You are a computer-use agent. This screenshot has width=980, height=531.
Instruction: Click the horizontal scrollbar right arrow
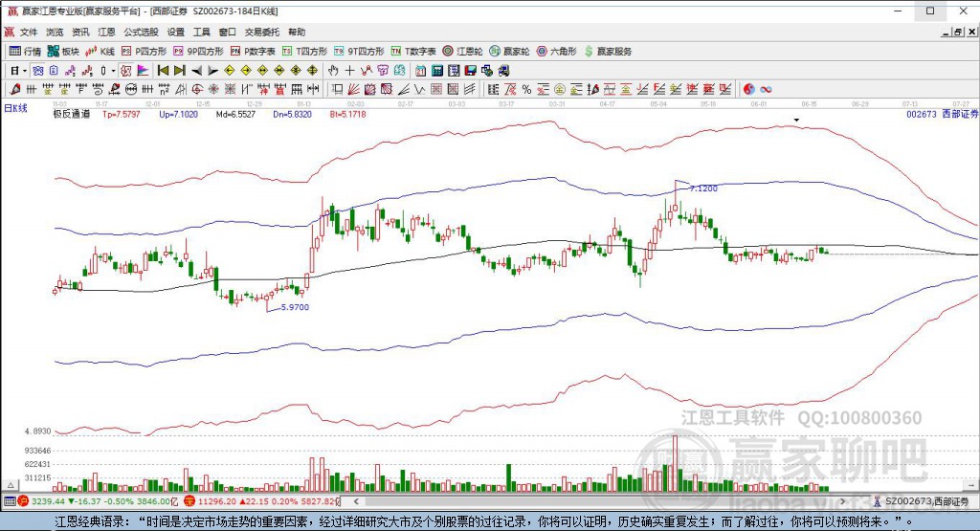tap(843, 501)
